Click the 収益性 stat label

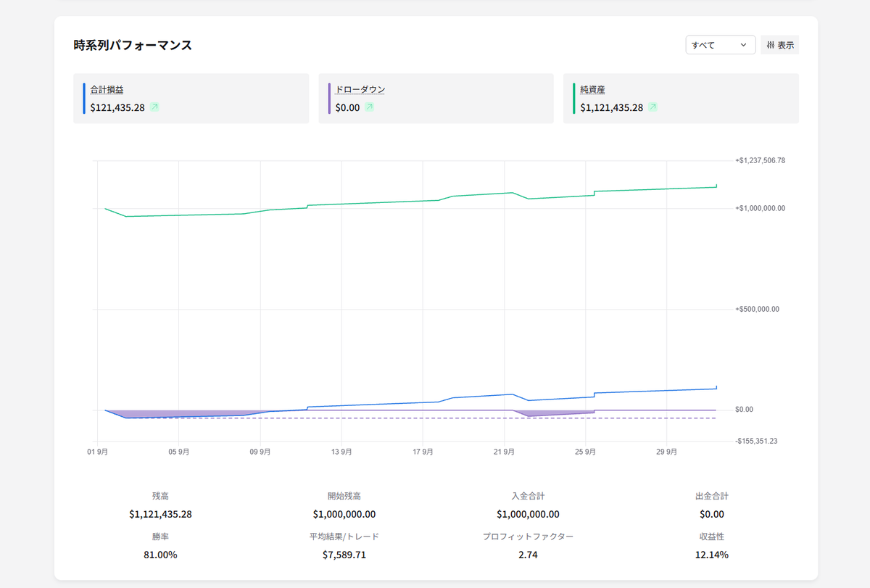tap(712, 537)
